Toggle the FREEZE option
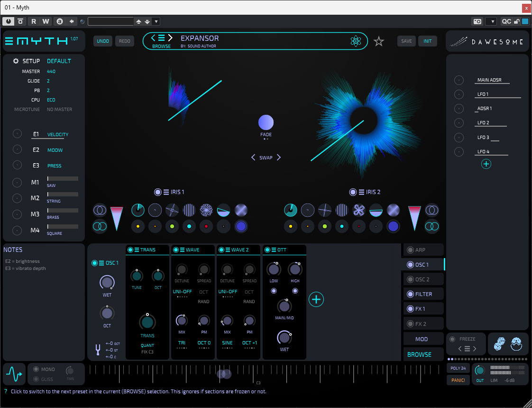532x408 pixels. click(453, 339)
